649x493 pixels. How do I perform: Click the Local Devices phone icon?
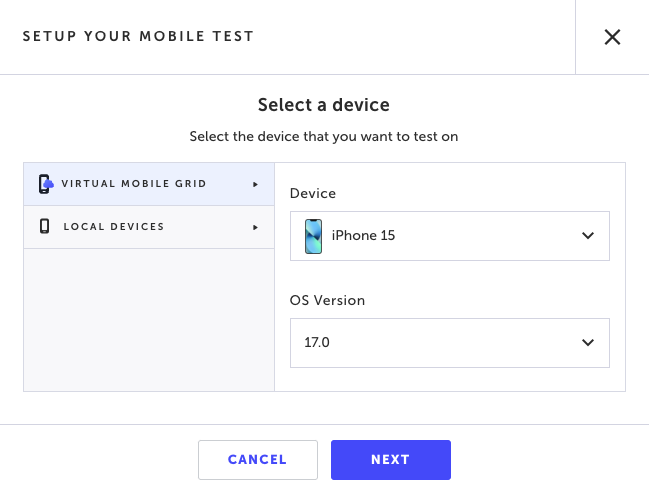(44, 226)
